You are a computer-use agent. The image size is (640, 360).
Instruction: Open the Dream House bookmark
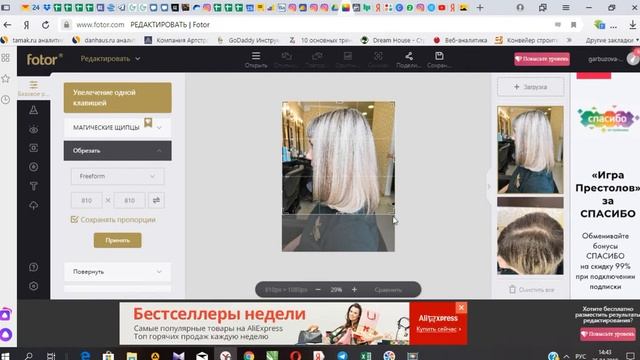pos(393,40)
